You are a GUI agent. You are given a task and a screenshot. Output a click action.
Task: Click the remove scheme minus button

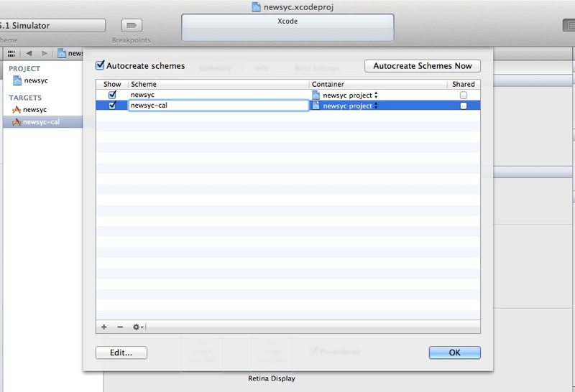coord(120,327)
